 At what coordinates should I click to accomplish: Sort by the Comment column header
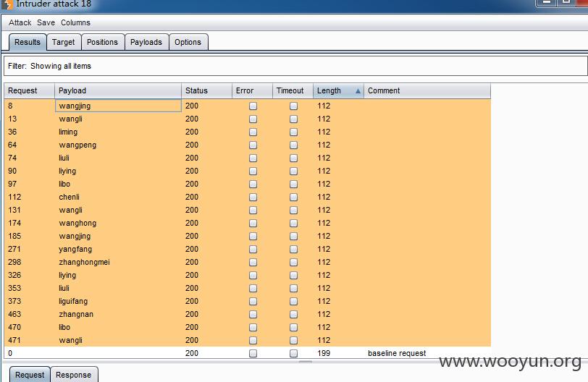point(427,90)
